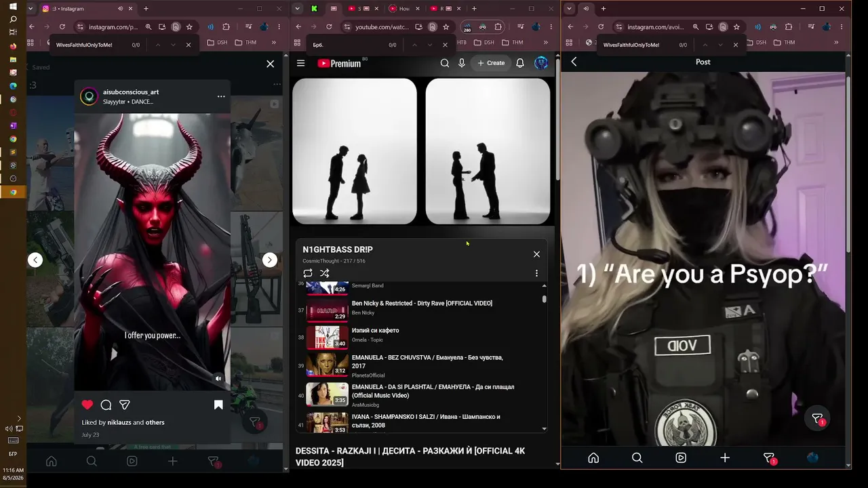The width and height of the screenshot is (868, 488).
Task: Toggle loop for the N1GHTBASS DR!P playlist
Action: pos(308,273)
